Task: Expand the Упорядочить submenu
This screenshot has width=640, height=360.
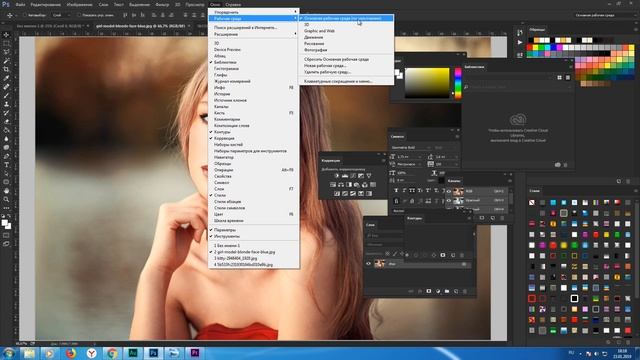Action: tap(253, 12)
